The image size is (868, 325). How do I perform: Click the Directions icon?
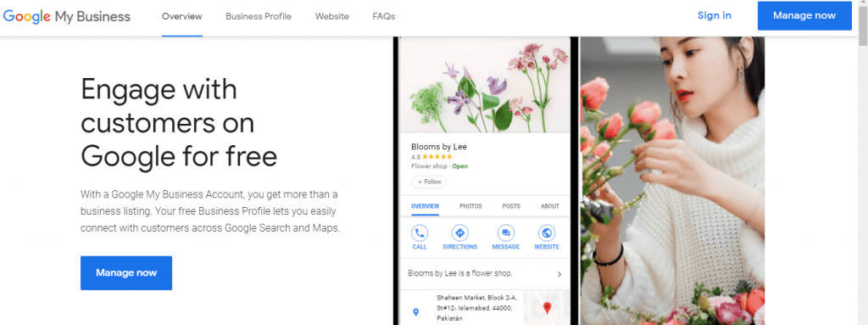(460, 233)
